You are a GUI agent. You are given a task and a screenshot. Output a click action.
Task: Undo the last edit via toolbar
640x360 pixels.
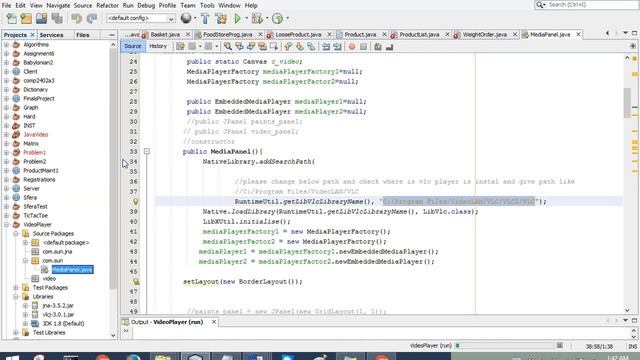76,18
